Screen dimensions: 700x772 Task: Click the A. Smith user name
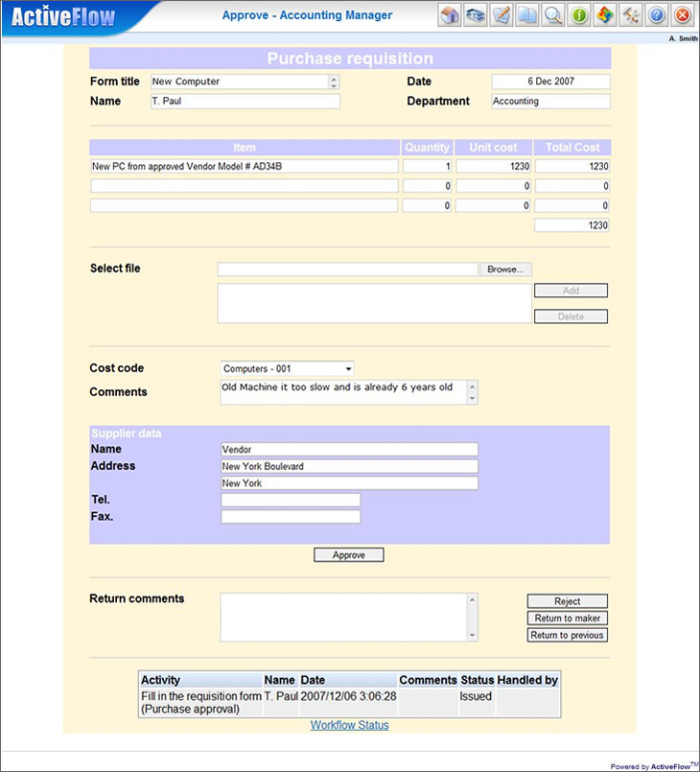[684, 38]
